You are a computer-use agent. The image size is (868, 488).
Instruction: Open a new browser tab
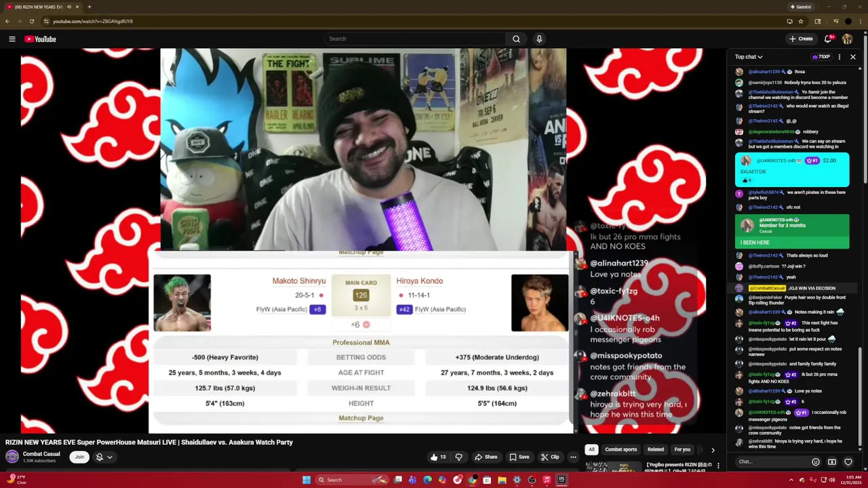click(89, 7)
